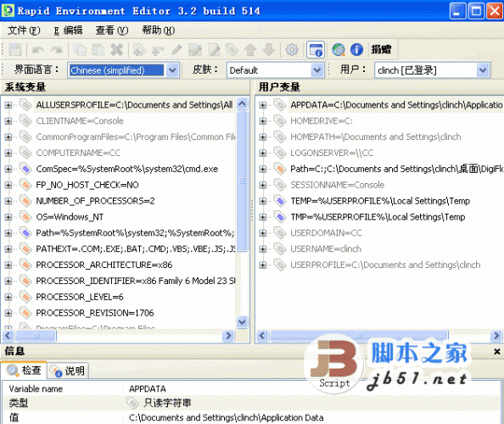Select the CLIENTNAME=Console row
This screenshot has height=424, width=504.
[80, 121]
